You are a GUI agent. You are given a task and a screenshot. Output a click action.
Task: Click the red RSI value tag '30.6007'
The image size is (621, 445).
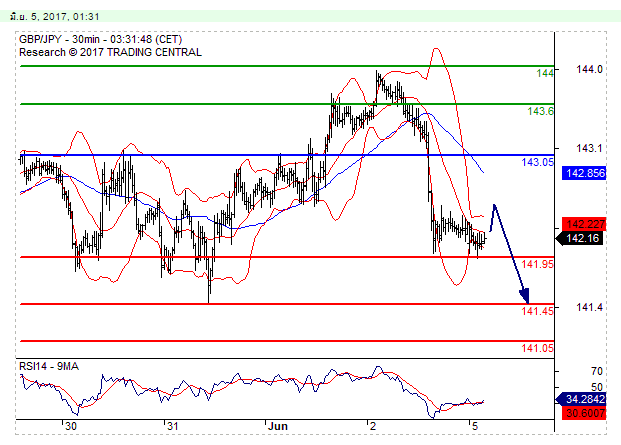coord(584,413)
